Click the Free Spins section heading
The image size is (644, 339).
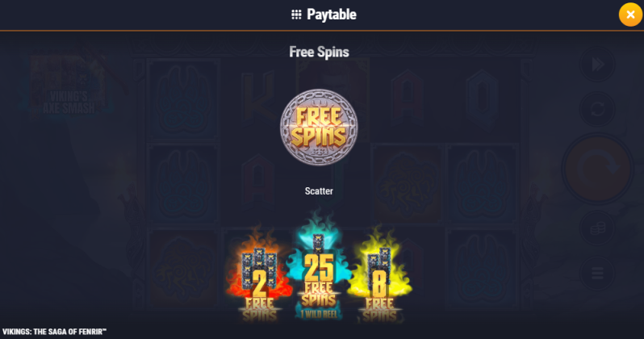pos(319,52)
